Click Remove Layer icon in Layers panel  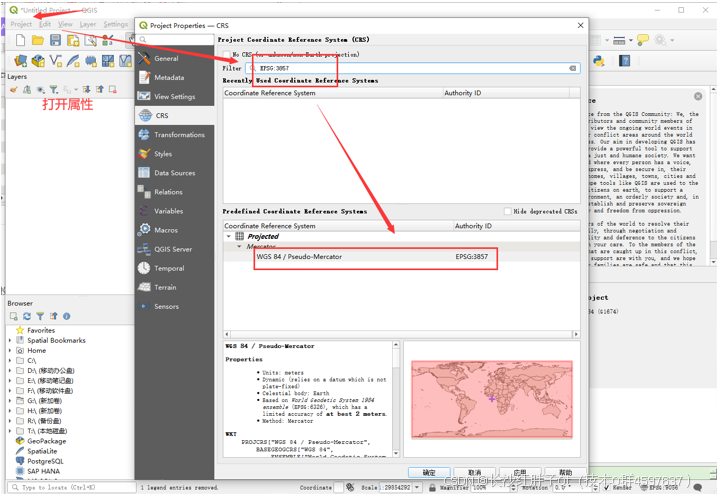(112, 90)
